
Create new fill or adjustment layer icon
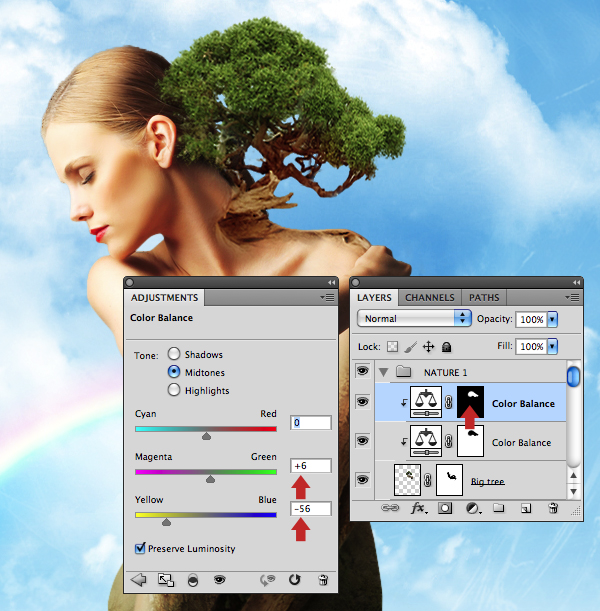tap(473, 508)
